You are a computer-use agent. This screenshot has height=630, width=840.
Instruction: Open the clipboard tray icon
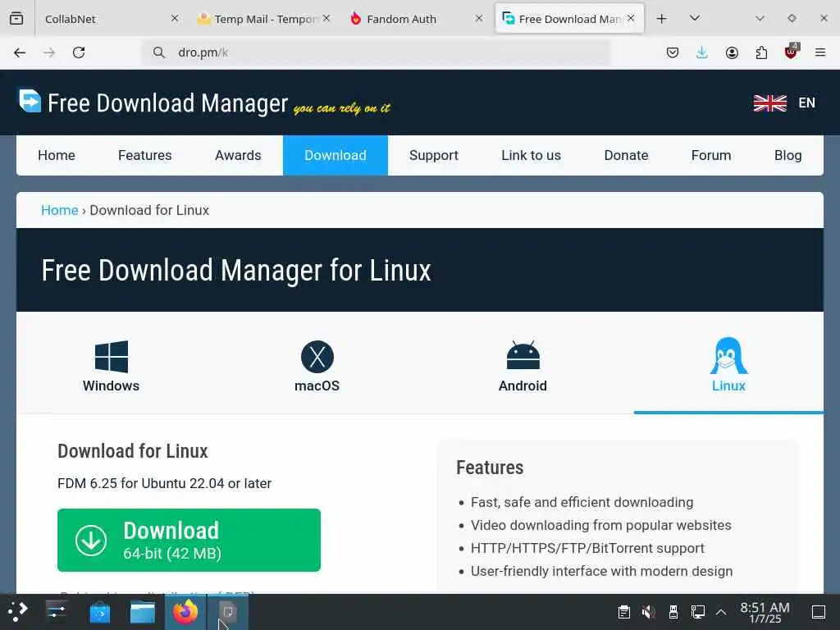click(x=624, y=612)
